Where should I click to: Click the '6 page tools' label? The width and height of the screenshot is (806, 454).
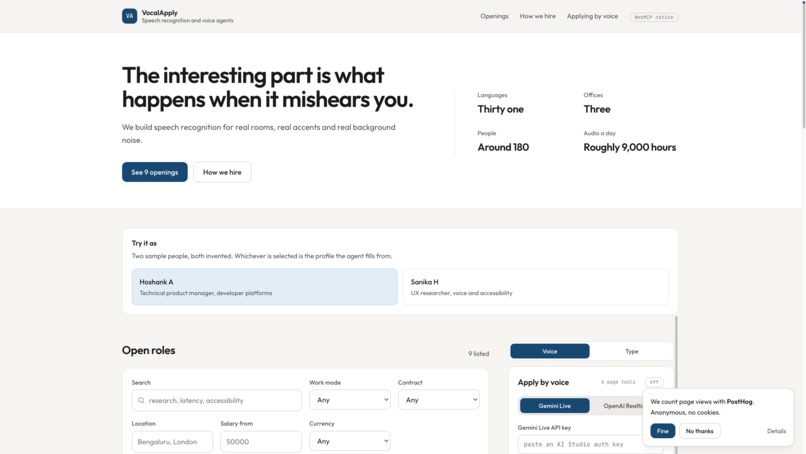pyautogui.click(x=618, y=382)
